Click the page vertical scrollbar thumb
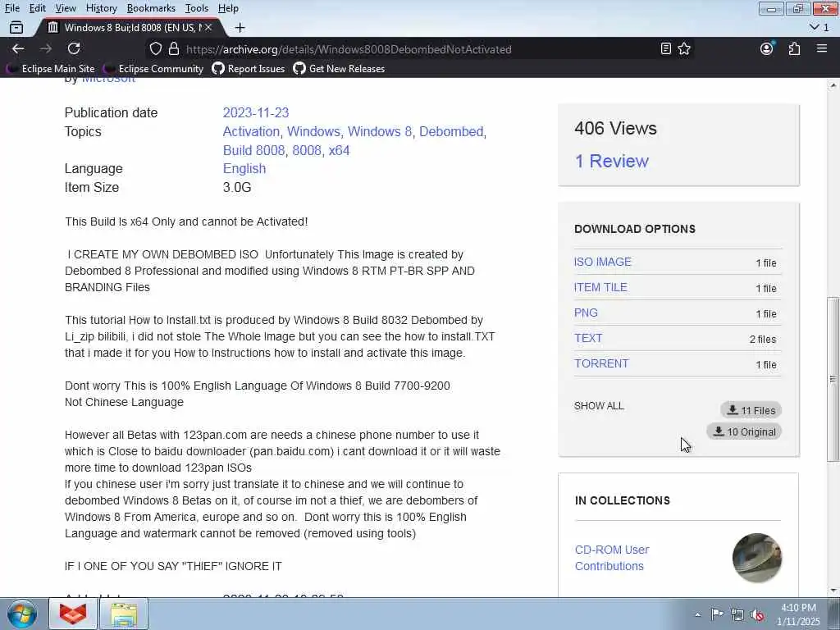The image size is (840, 630). pos(833,379)
